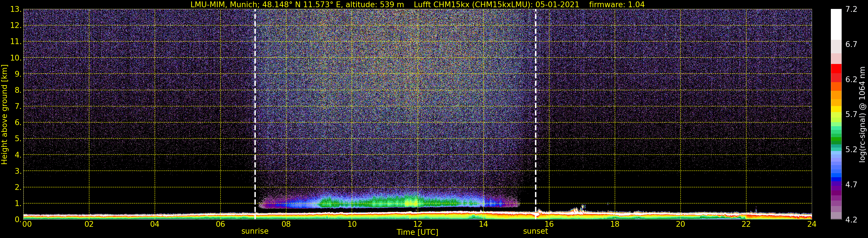Click the 'Height above ground [km]' axis label

4,115
